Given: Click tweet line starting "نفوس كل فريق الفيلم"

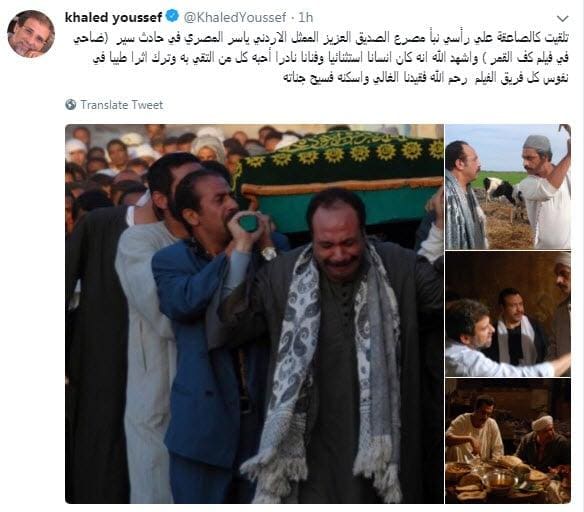Looking at the screenshot, I should (426, 79).
